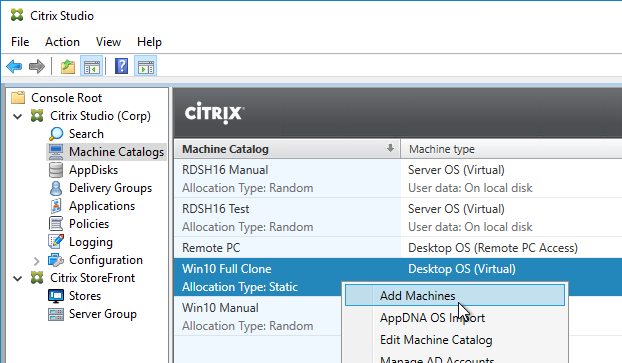Click the Machine type column header
622x363 pixels.
pyautogui.click(x=511, y=149)
